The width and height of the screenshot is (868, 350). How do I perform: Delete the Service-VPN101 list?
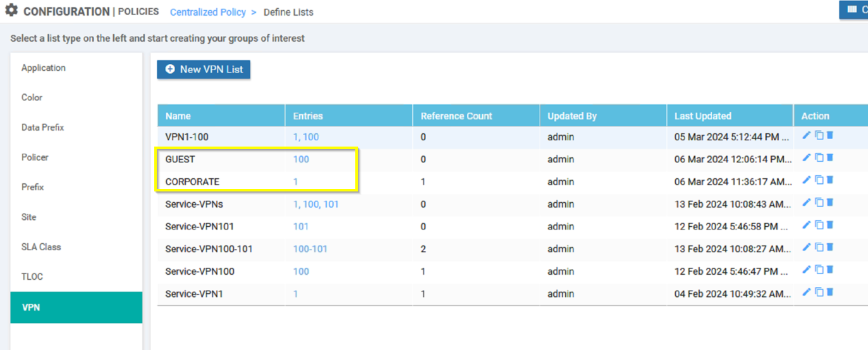830,225
